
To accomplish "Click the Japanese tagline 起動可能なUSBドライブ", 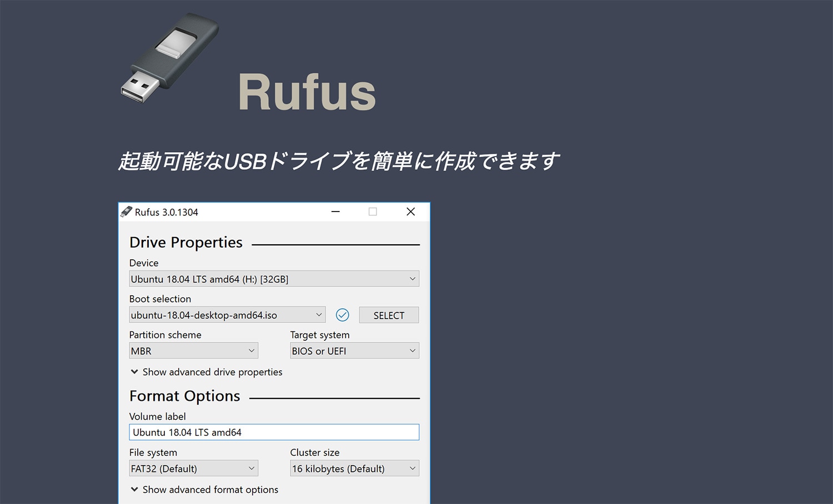I will 338,161.
